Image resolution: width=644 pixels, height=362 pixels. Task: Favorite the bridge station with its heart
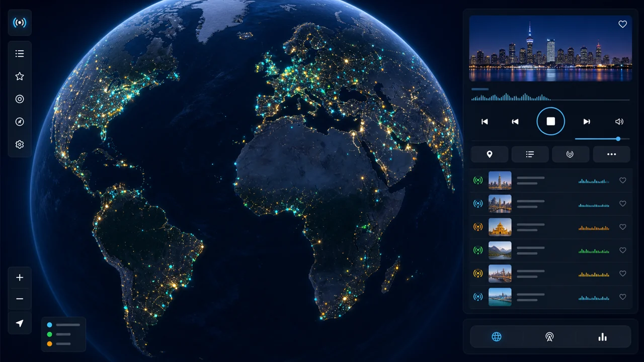coord(622,274)
